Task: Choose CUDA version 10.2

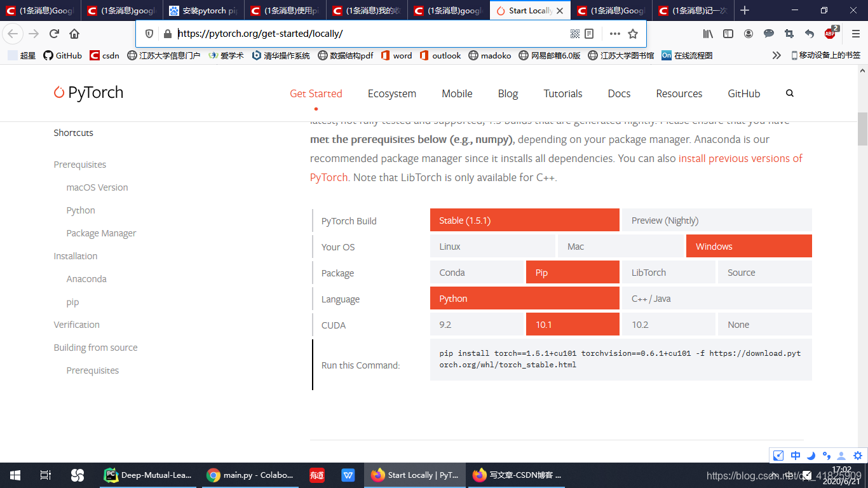Action: pyautogui.click(x=668, y=324)
